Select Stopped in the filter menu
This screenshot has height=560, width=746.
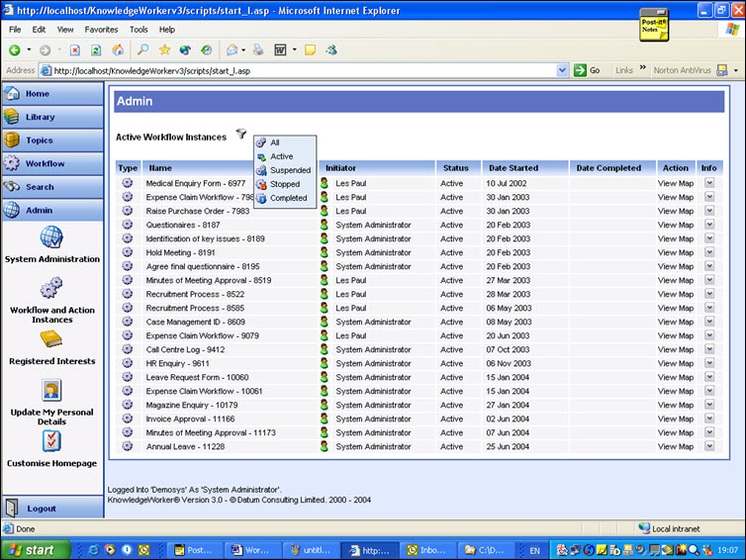tap(285, 184)
